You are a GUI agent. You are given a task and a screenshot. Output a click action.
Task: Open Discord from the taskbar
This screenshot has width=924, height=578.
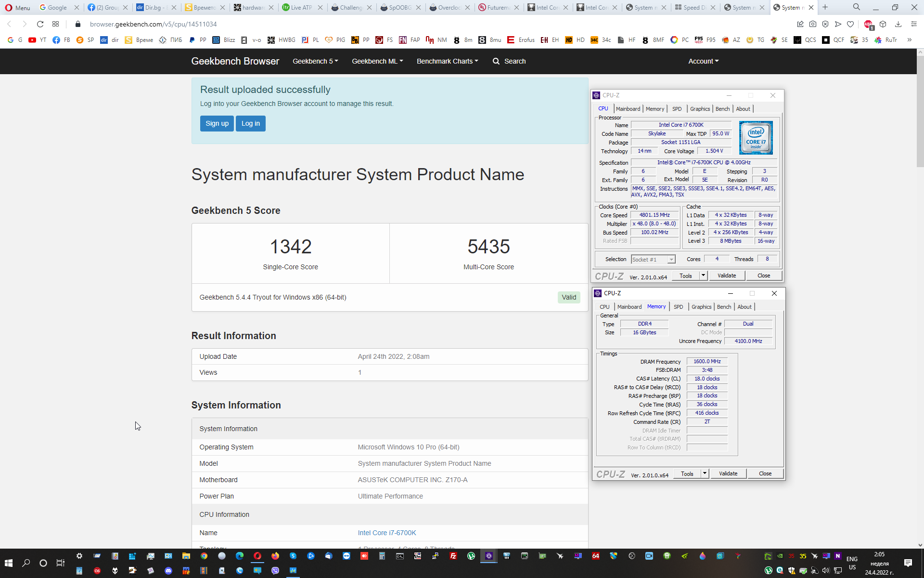pyautogui.click(x=168, y=571)
